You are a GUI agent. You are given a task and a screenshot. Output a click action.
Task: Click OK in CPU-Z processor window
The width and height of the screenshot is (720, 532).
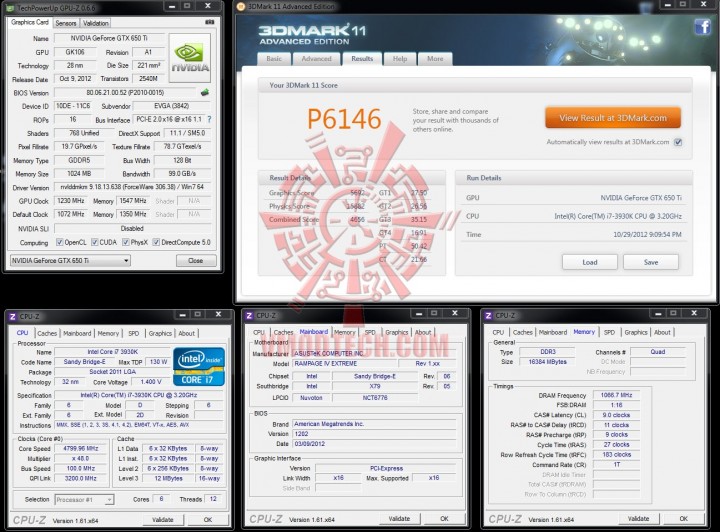208,520
